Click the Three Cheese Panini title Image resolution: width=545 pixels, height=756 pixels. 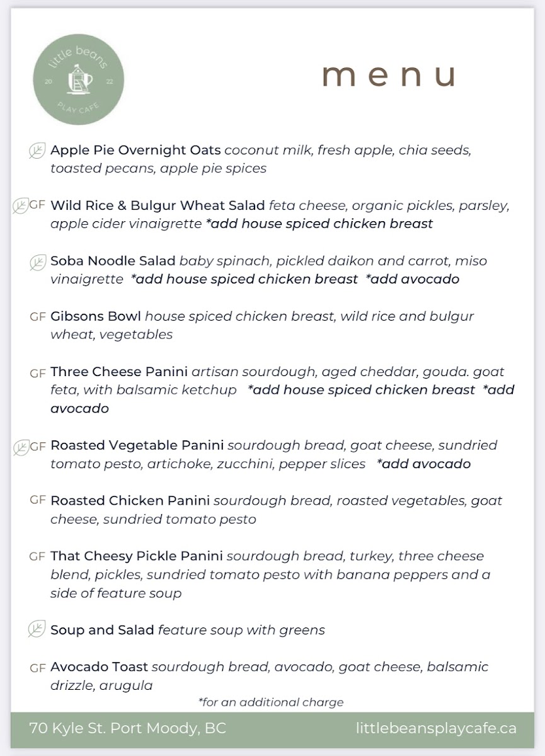pyautogui.click(x=119, y=372)
